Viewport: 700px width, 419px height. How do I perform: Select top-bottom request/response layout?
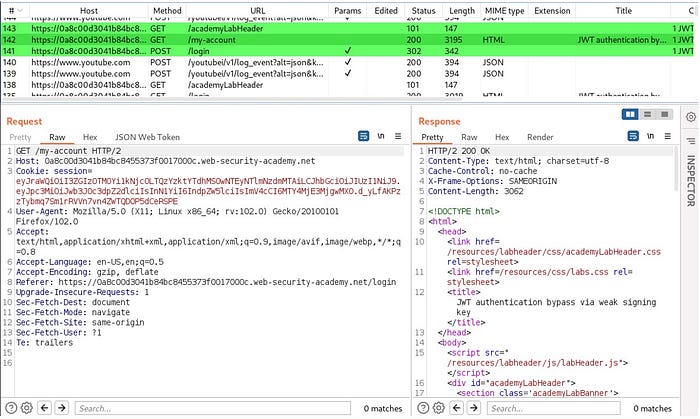tap(647, 115)
